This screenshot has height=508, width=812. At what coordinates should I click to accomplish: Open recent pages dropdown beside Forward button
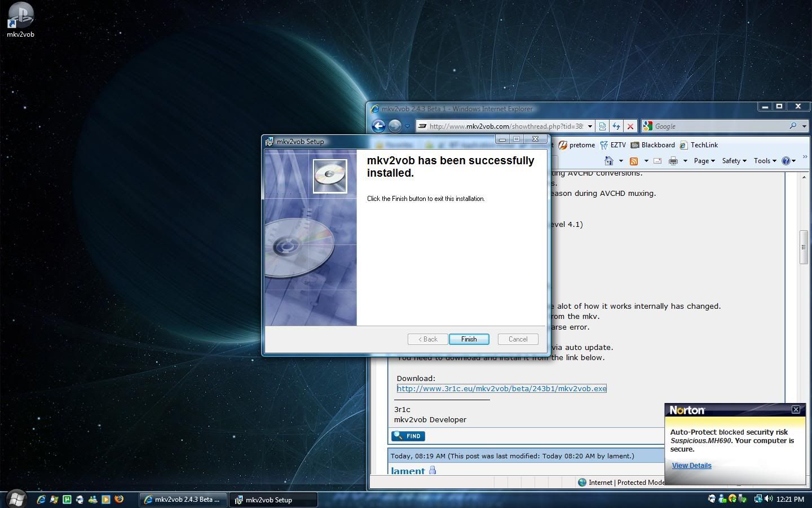tap(407, 126)
